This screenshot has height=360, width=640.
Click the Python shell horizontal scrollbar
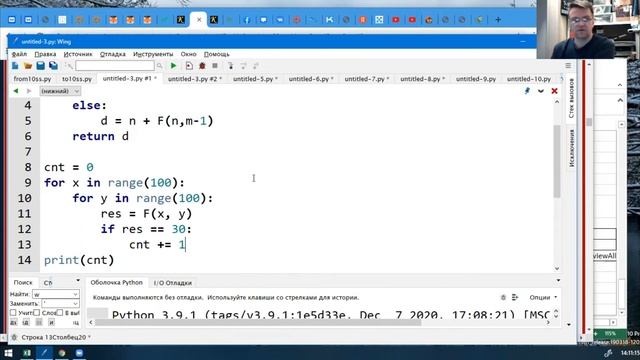tap(258, 322)
